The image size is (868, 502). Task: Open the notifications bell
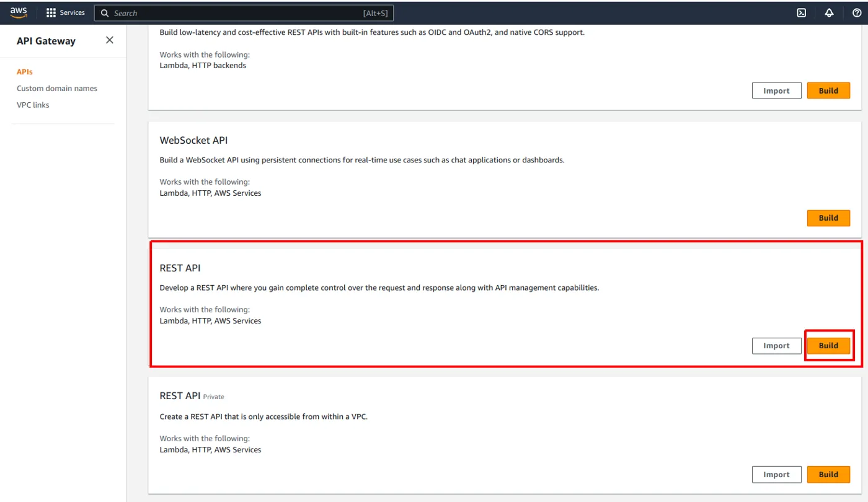click(829, 13)
